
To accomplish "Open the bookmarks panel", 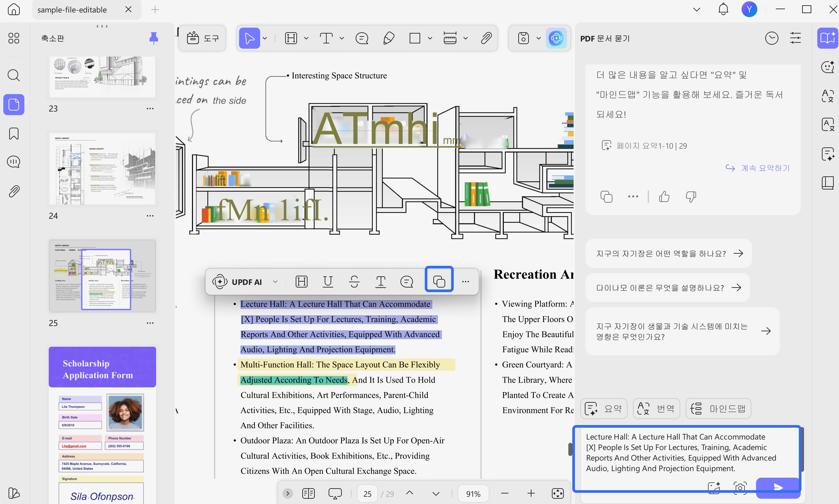I will pos(14,134).
